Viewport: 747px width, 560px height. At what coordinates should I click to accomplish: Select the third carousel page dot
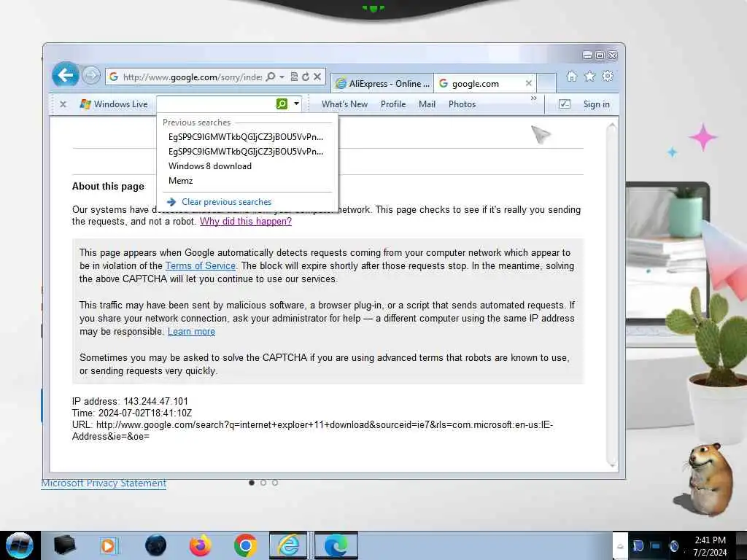point(275,483)
